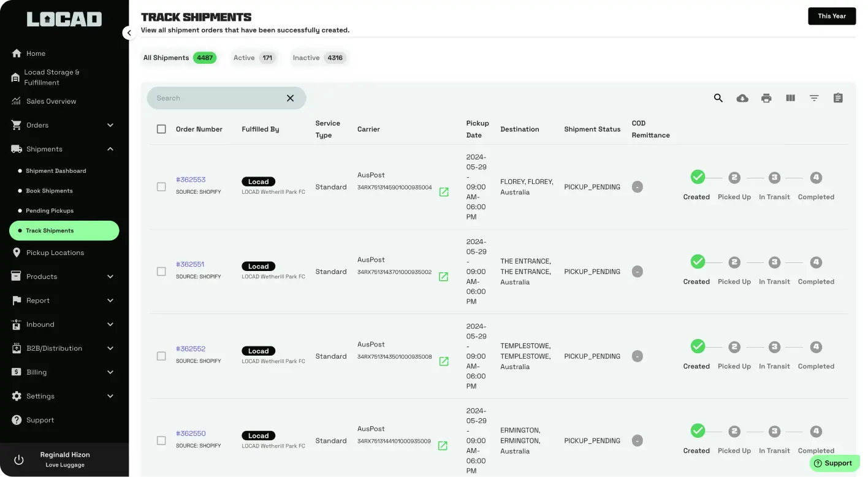The width and height of the screenshot is (868, 477).
Task: Click TEMPLESTOWE destination cell
Action: click(x=525, y=356)
